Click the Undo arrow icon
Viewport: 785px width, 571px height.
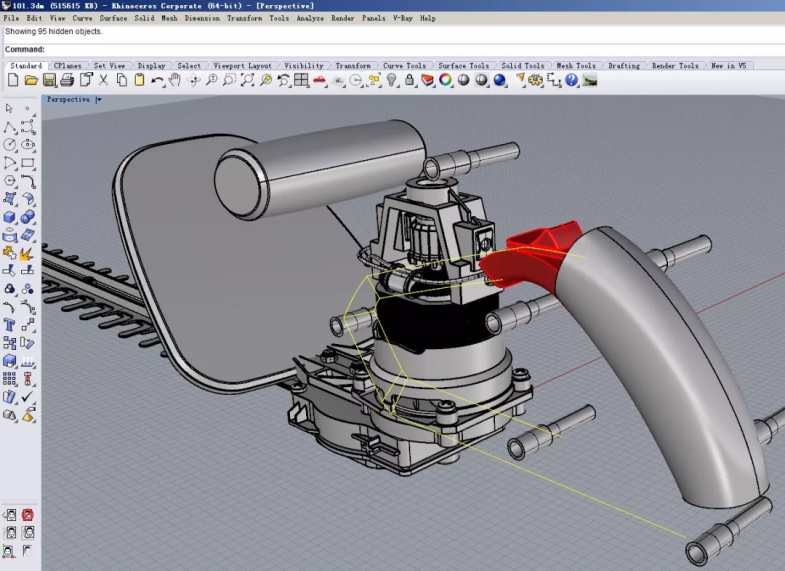pyautogui.click(x=157, y=80)
